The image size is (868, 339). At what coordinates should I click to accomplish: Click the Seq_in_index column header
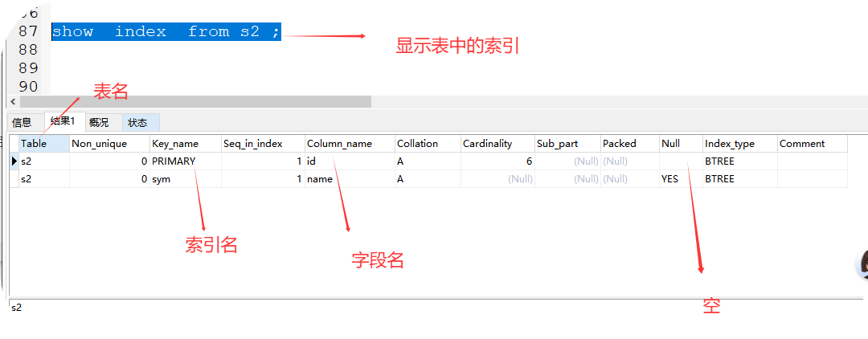pyautogui.click(x=263, y=143)
